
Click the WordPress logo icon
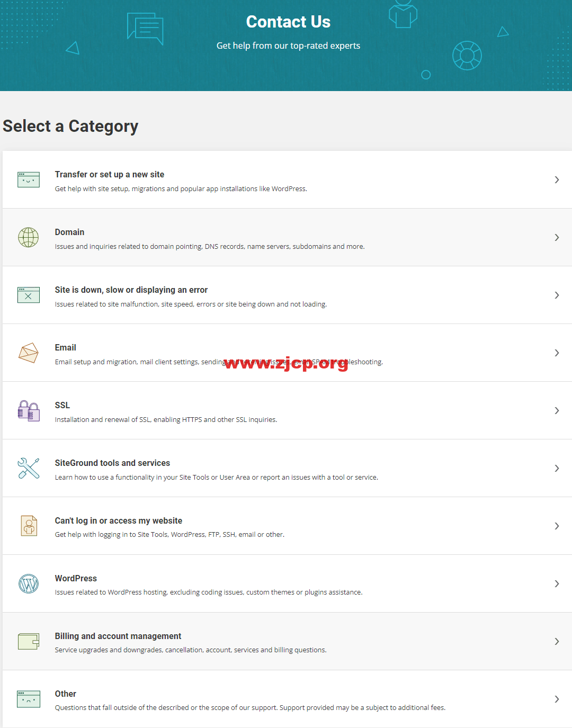click(x=29, y=583)
